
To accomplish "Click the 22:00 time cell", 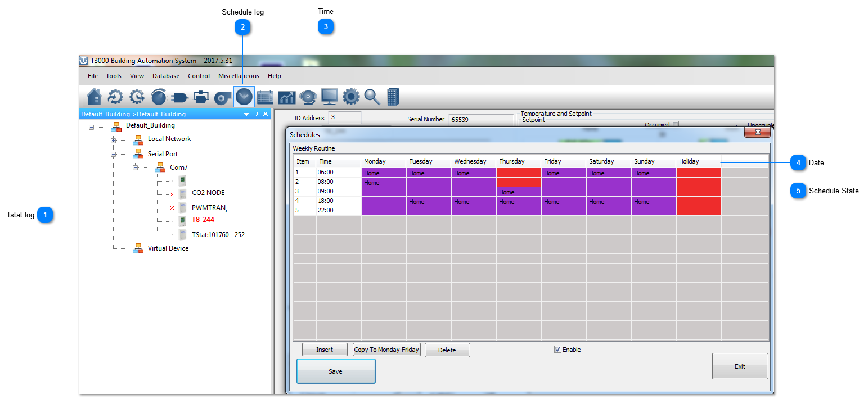I will pos(339,211).
